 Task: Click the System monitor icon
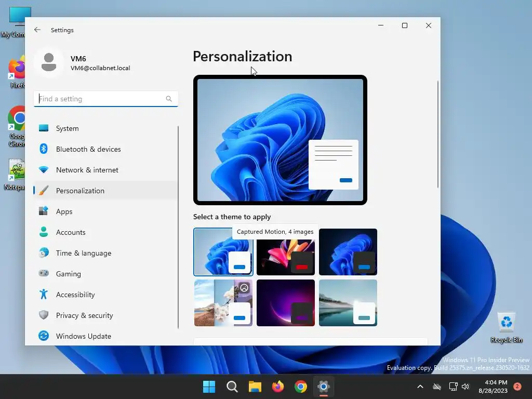pos(44,128)
